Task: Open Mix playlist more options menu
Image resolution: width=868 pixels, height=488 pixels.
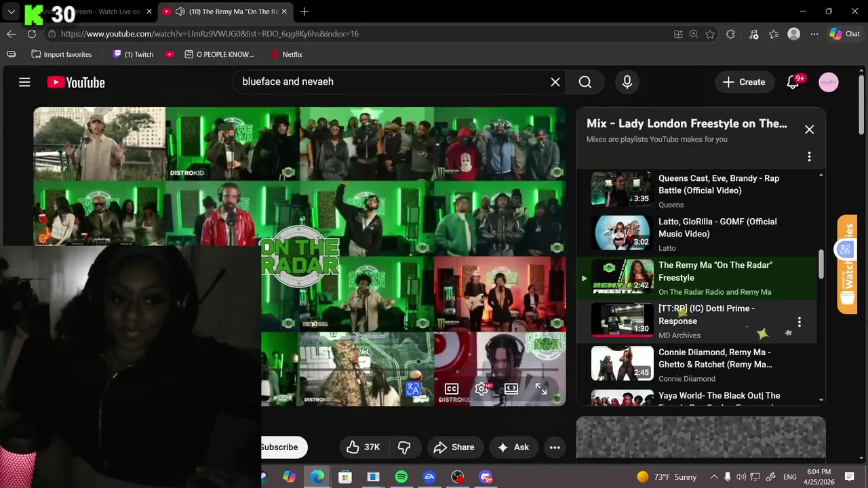Action: click(809, 157)
